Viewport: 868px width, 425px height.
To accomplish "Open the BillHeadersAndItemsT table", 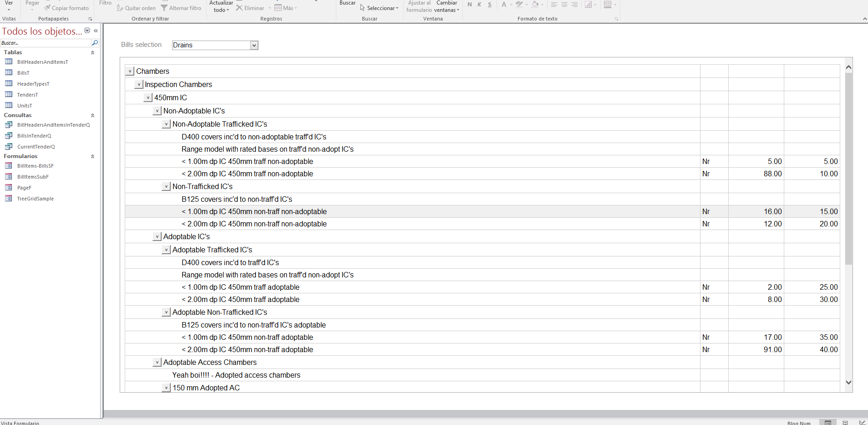I will coord(42,62).
